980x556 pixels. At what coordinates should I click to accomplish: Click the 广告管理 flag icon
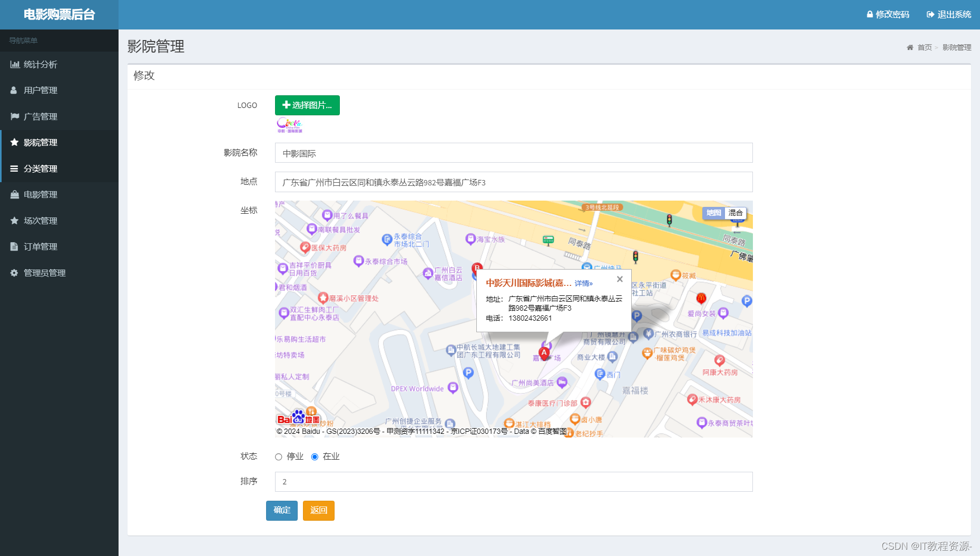15,116
